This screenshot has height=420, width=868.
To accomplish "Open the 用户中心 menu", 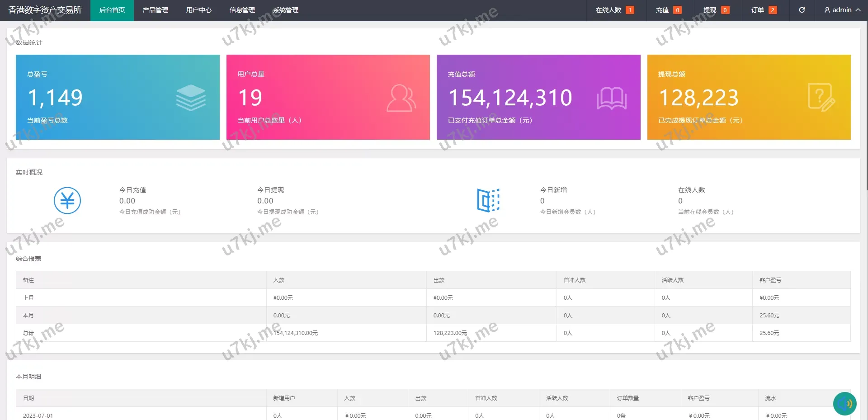I will [198, 10].
